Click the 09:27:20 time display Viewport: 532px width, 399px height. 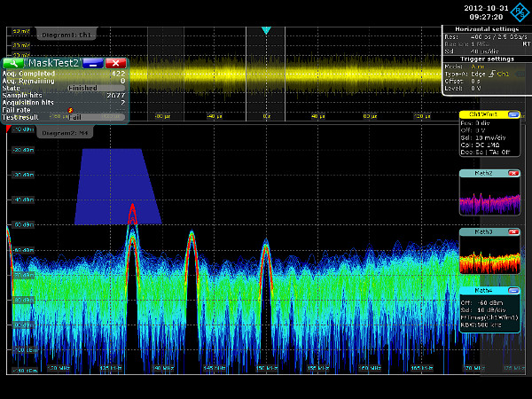(486, 17)
